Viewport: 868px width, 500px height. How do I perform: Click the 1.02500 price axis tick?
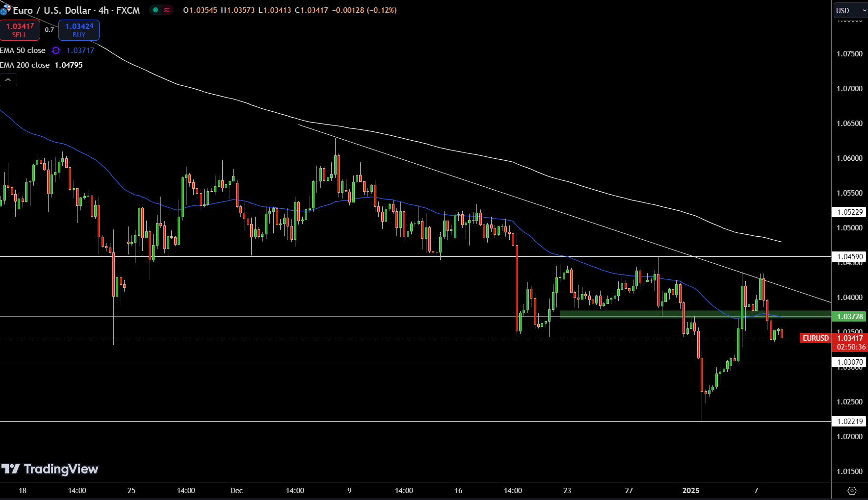[849, 402]
